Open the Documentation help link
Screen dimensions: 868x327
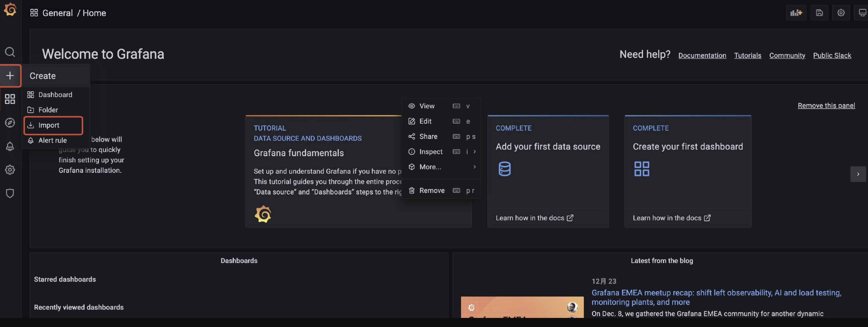(702, 55)
